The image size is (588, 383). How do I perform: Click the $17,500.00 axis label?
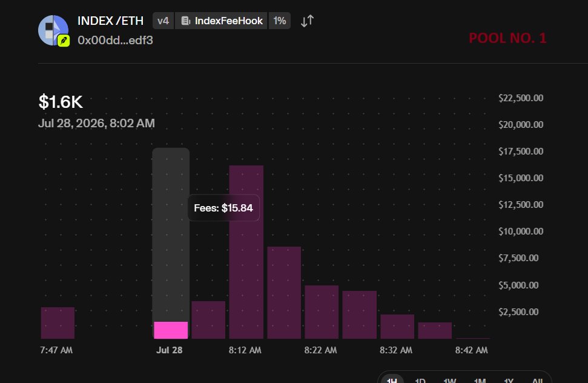tap(521, 151)
